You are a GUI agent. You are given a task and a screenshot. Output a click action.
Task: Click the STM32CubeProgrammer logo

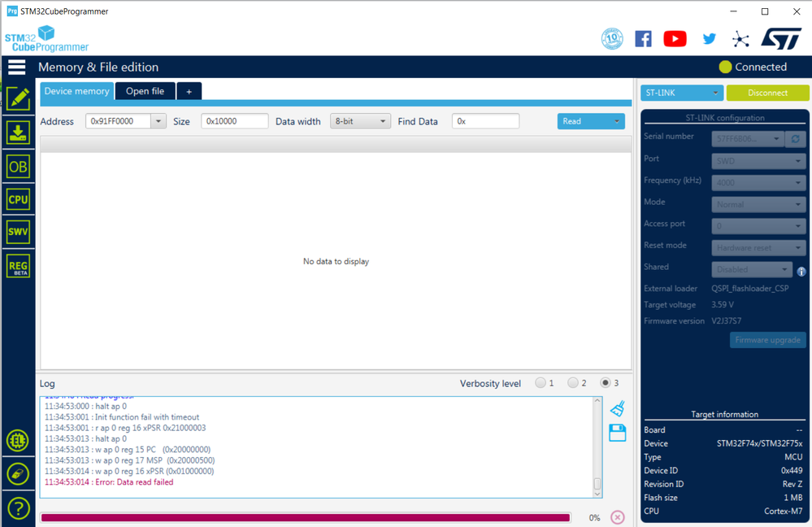[46, 39]
